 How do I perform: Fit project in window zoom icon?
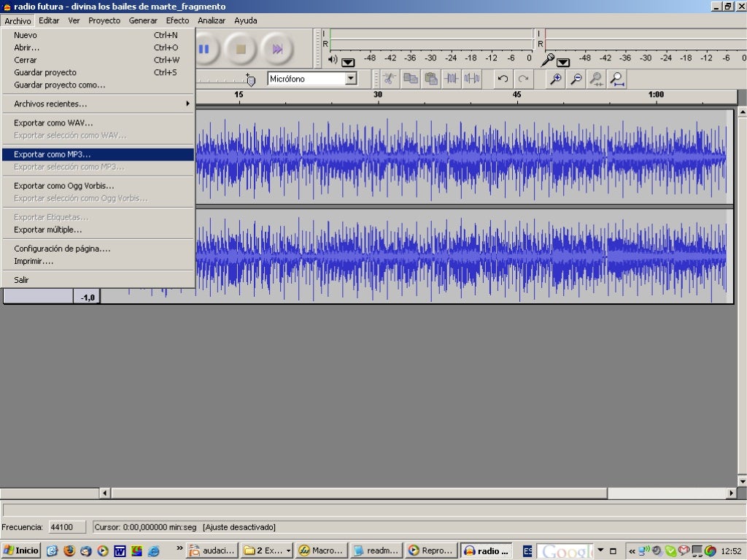[x=617, y=79]
